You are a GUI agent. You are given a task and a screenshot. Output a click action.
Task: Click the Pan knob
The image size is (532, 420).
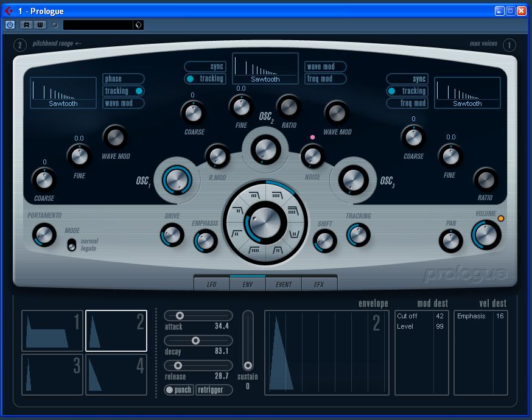tap(450, 241)
